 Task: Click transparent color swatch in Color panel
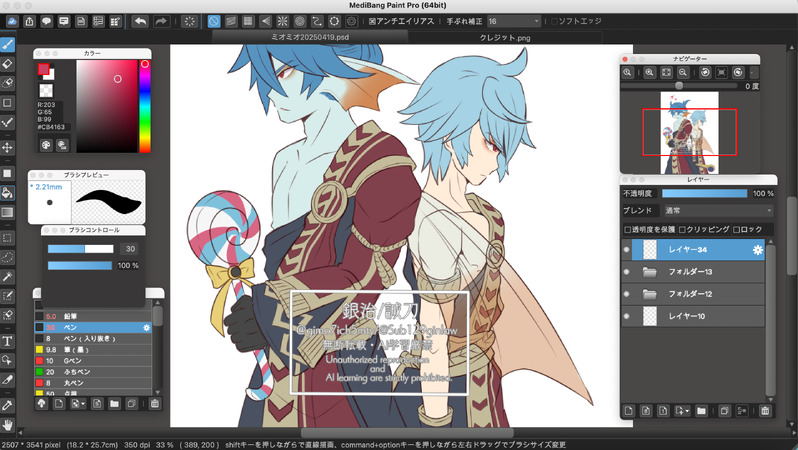[x=46, y=91]
